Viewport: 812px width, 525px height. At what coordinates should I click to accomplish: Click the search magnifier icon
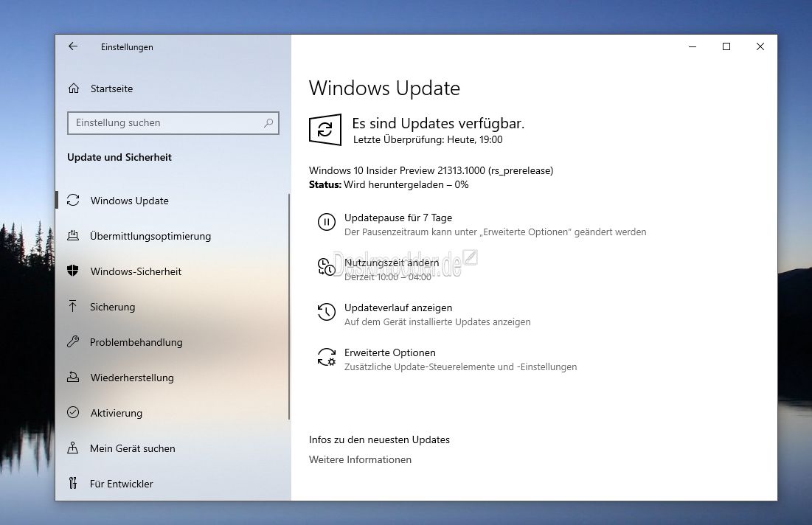(x=268, y=122)
